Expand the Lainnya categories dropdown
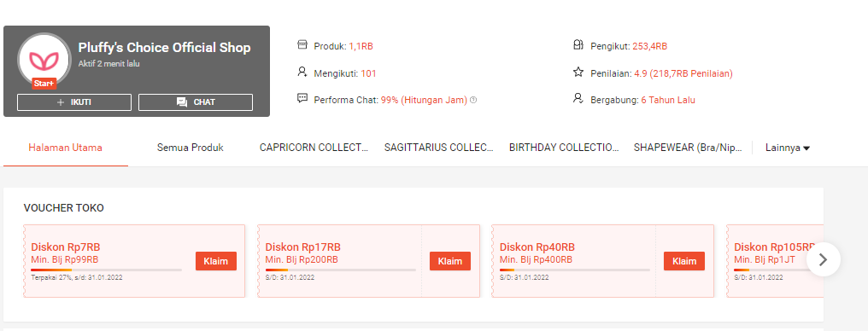This screenshot has height=331, width=868. (788, 148)
